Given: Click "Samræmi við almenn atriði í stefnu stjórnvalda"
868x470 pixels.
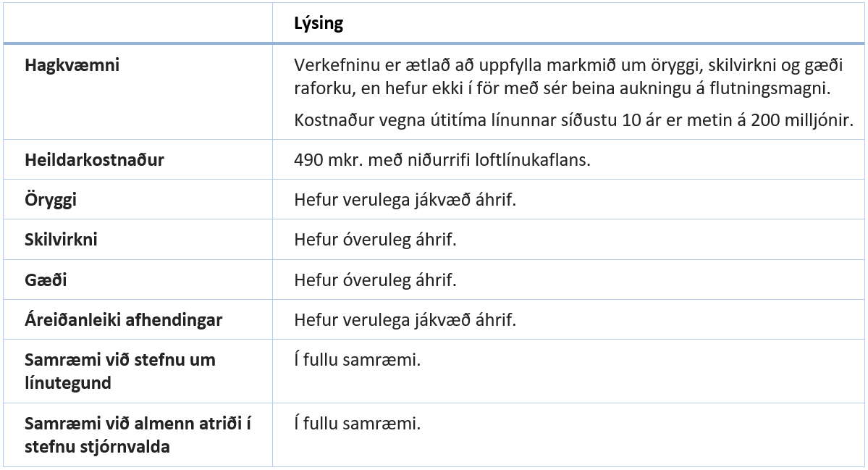Looking at the screenshot, I should click(138, 435).
